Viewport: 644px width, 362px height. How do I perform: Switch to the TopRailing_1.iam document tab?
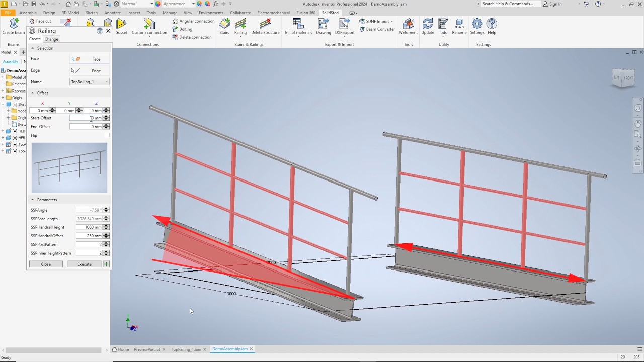(x=186, y=349)
